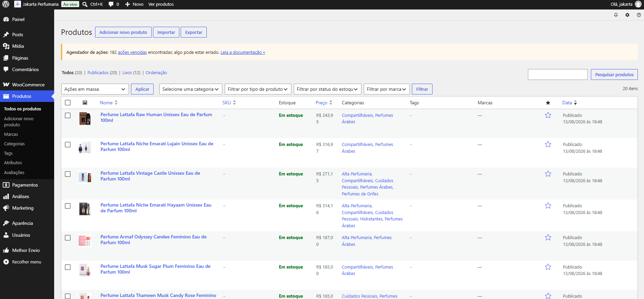644x299 pixels.
Task: Click the Comentários icon in sidebar
Action: pos(6,69)
